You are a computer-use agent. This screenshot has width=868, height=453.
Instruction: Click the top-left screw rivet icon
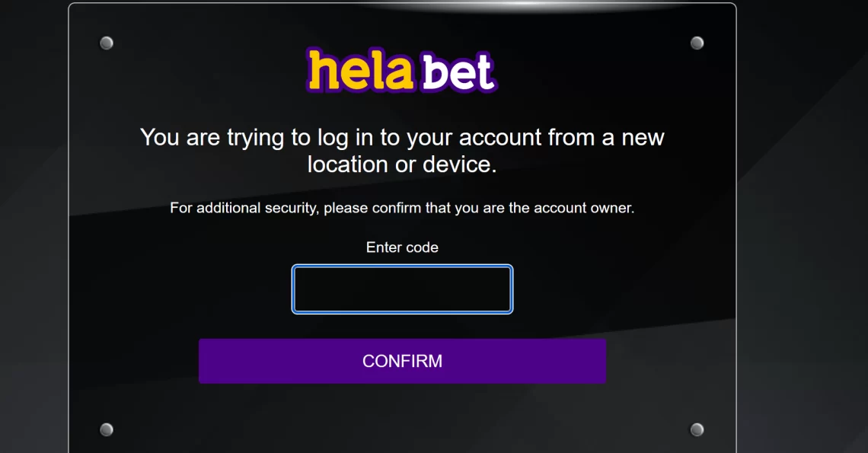coord(107,43)
